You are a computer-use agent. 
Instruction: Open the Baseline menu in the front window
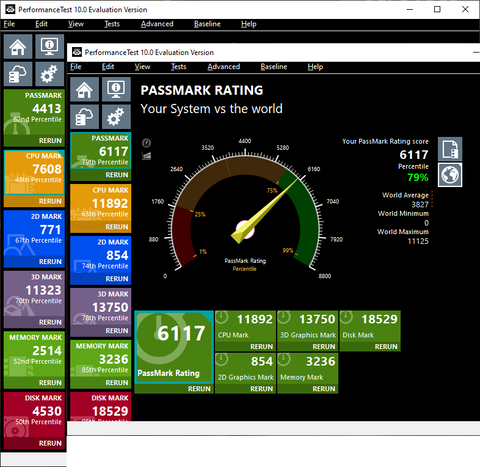coord(274,67)
